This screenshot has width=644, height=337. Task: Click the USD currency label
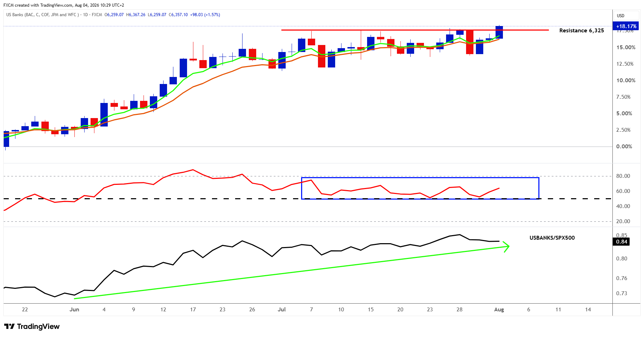620,15
